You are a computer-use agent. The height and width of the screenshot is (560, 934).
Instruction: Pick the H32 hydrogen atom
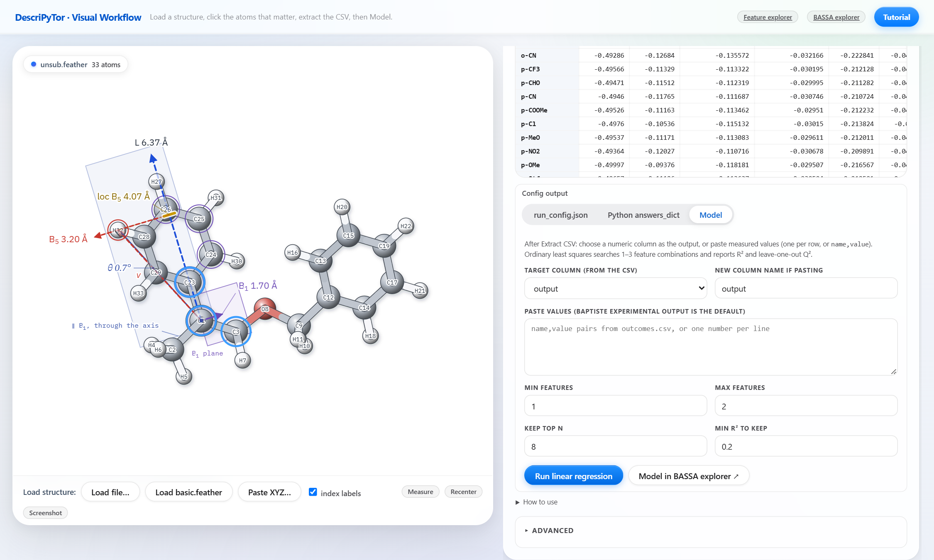(x=118, y=230)
